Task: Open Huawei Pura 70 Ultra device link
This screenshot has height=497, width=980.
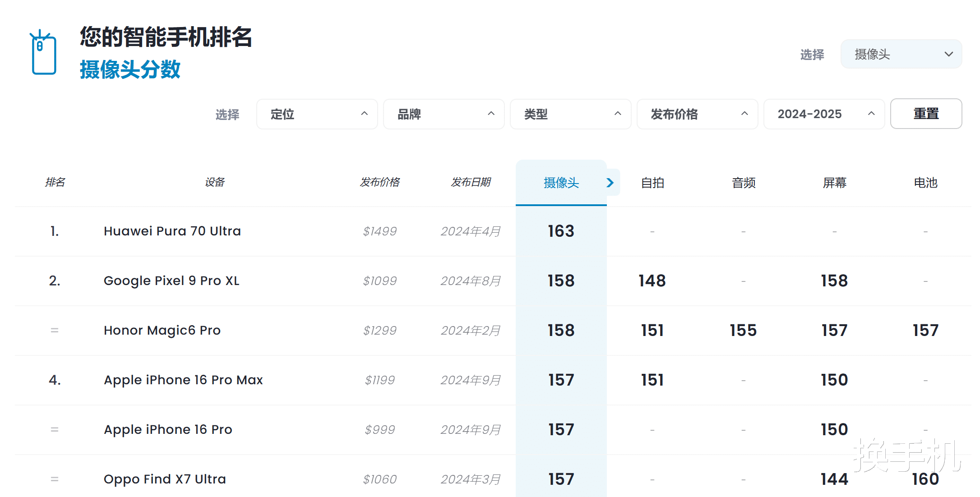Action: coord(172,231)
